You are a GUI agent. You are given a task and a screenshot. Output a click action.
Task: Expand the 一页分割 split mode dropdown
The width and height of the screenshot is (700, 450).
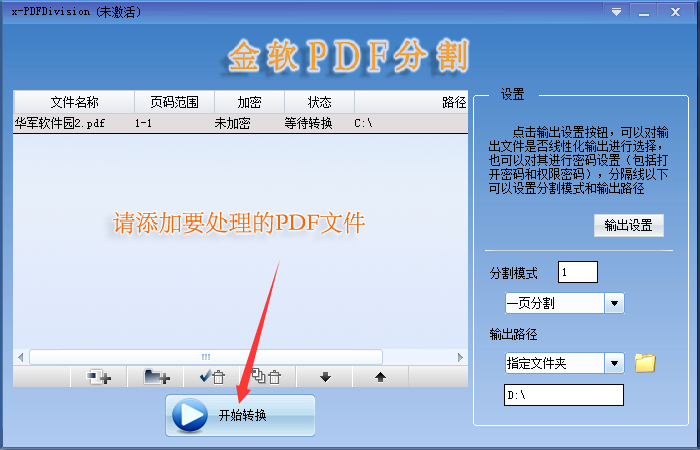click(x=614, y=304)
